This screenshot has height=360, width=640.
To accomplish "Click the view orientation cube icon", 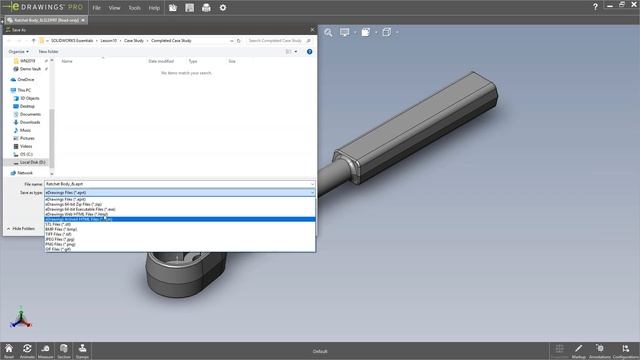I will click(366, 32).
